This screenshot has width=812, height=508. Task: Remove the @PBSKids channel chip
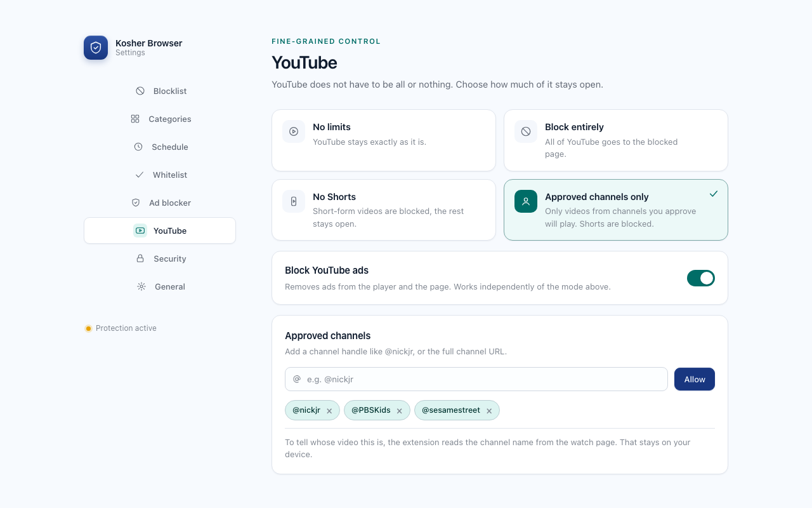click(x=400, y=411)
